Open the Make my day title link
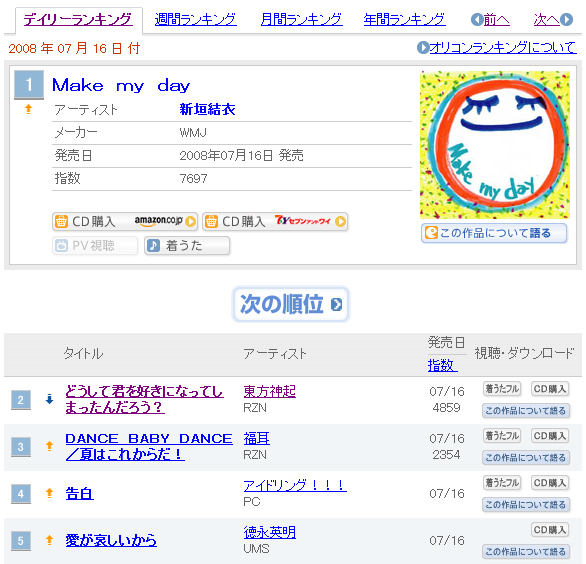 [121, 85]
